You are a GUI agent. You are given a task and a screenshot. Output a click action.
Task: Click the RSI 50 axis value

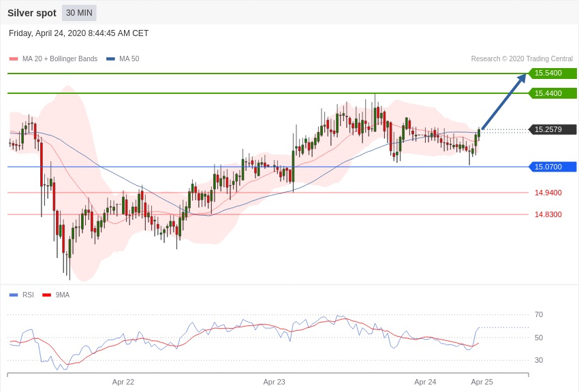[539, 338]
